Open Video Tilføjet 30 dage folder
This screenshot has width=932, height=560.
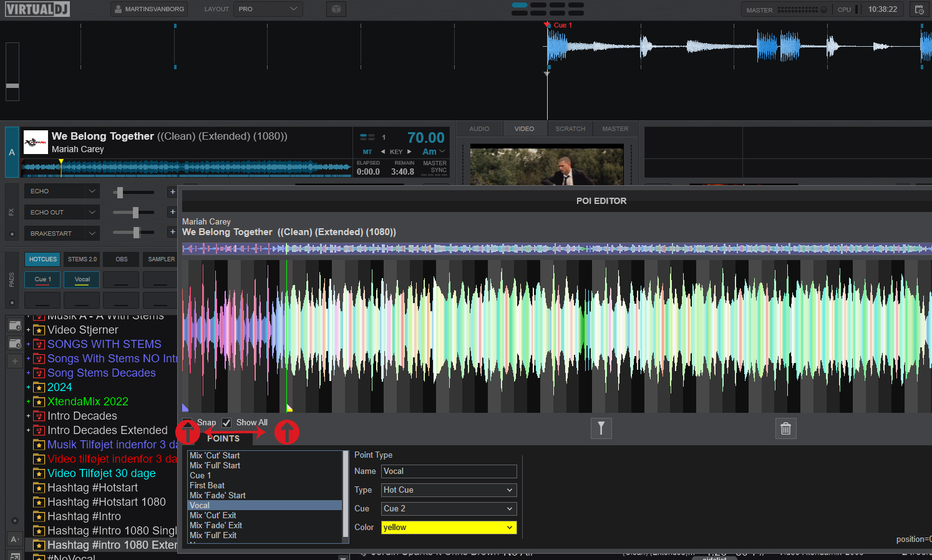pos(102,473)
